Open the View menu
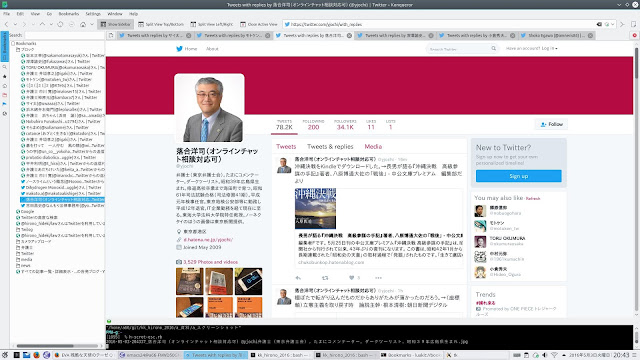 click(35, 13)
